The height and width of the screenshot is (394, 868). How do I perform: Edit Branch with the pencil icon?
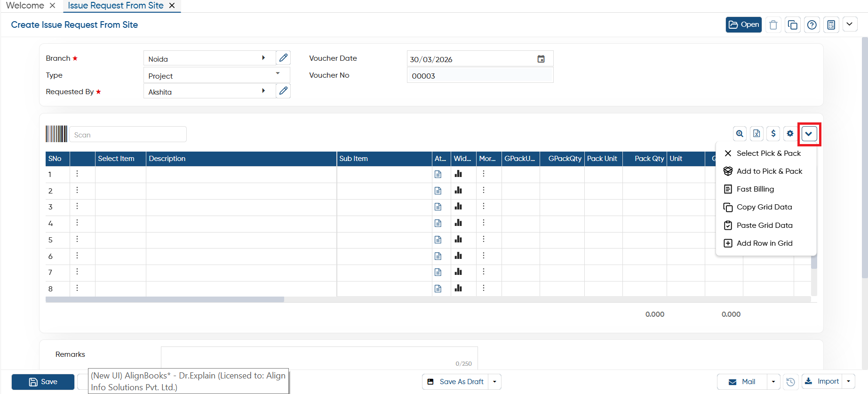[283, 58]
